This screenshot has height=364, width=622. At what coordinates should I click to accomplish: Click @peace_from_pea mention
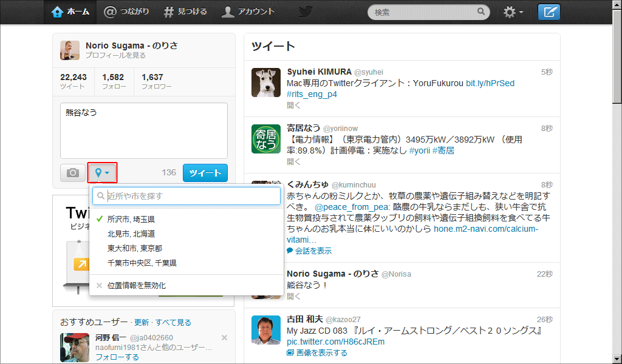click(x=352, y=207)
